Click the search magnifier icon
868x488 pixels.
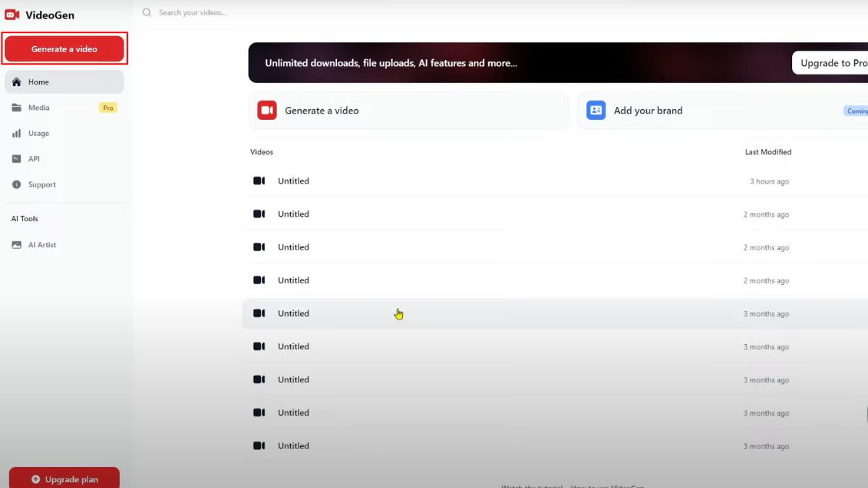[x=147, y=12]
